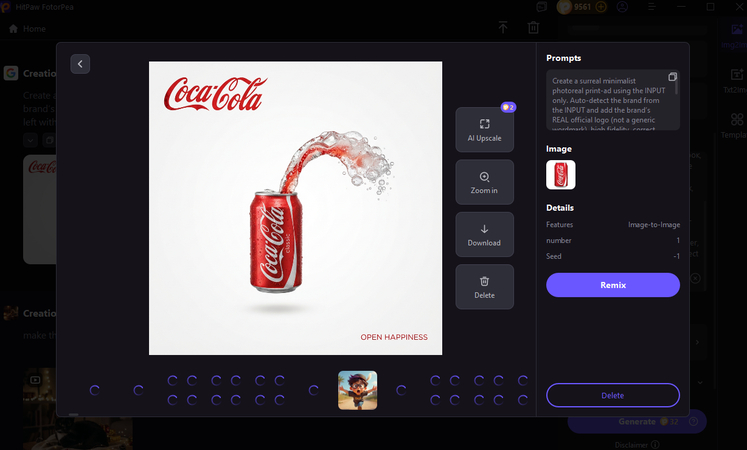Click the 'Seed' label in Details

[x=554, y=256]
